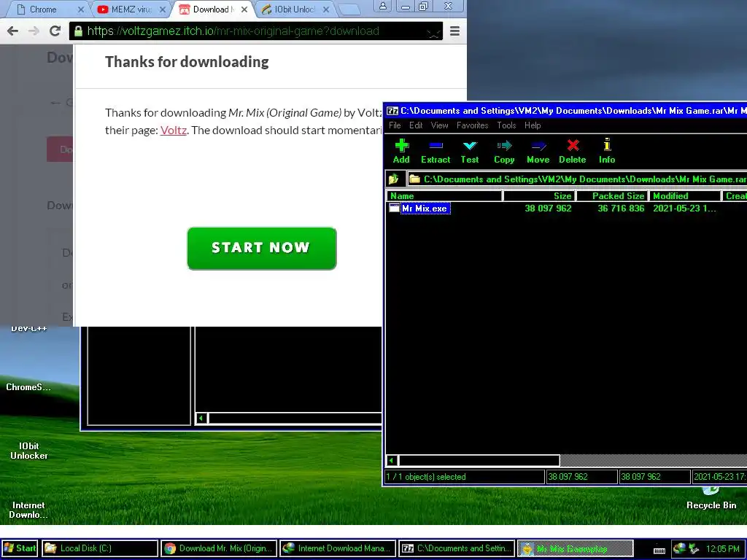Image resolution: width=747 pixels, height=560 pixels.
Task: Switch to Local Disk (C:) taskbar window
Action: (99, 548)
